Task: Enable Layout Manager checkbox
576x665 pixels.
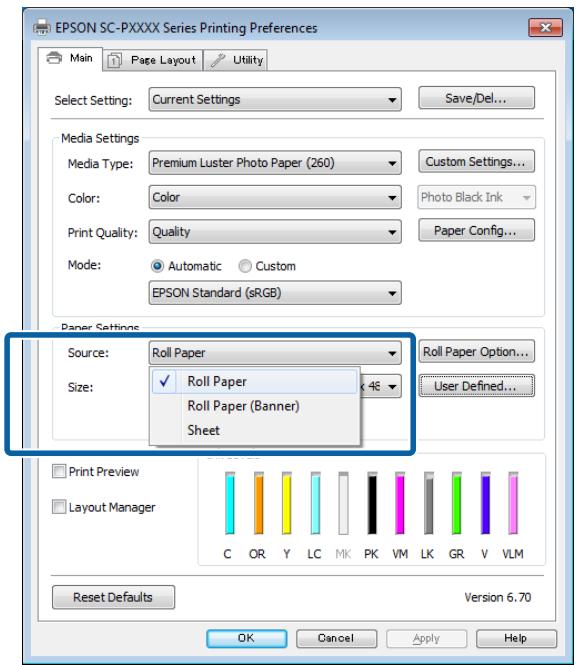Action: (59, 507)
